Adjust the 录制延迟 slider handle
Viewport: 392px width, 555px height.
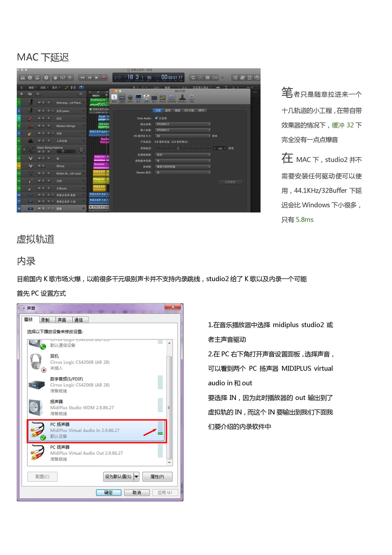click(x=178, y=148)
